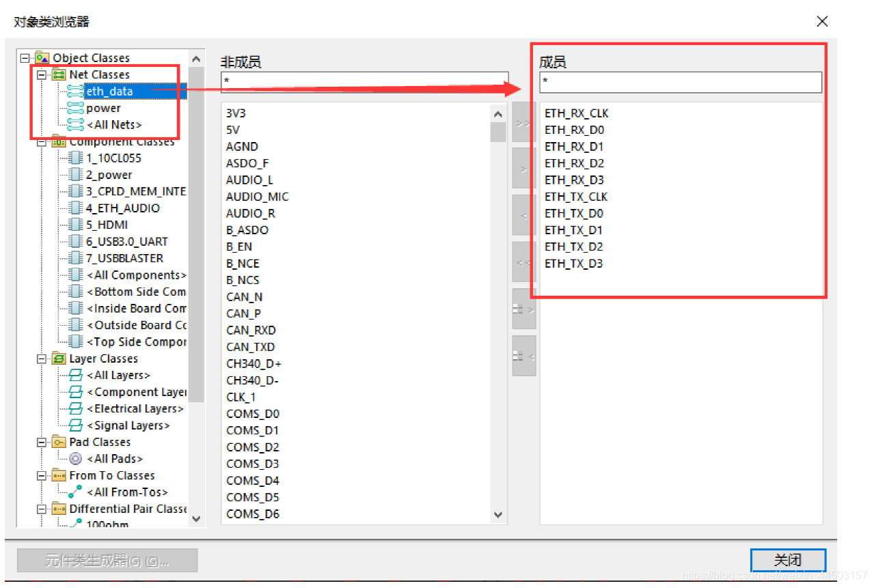Select 4_ETH_AUDIO component class
This screenshot has width=874, height=588.
click(123, 208)
